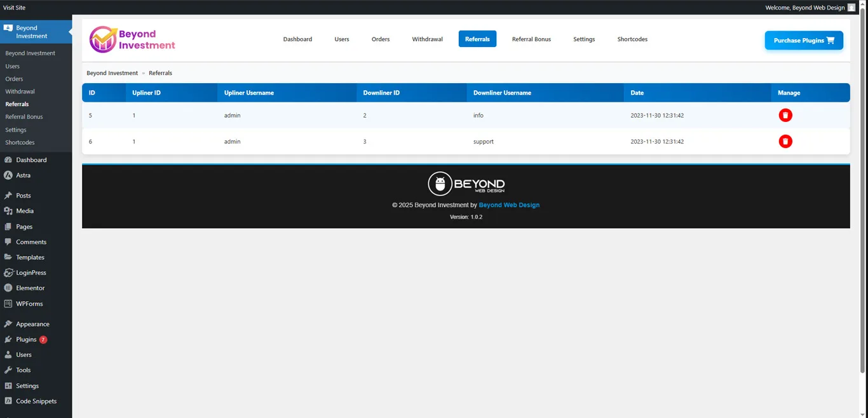Viewport: 868px width, 418px height.
Task: Click the Appearance brush icon in the sidebar
Action: coord(8,324)
